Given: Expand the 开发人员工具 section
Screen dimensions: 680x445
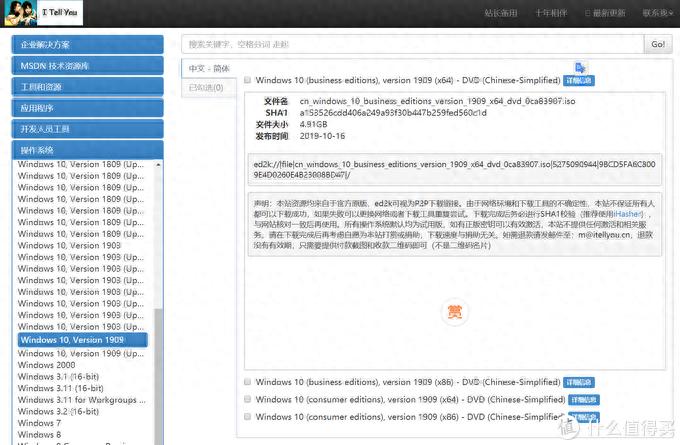Looking at the screenshot, I should pyautogui.click(x=86, y=129).
